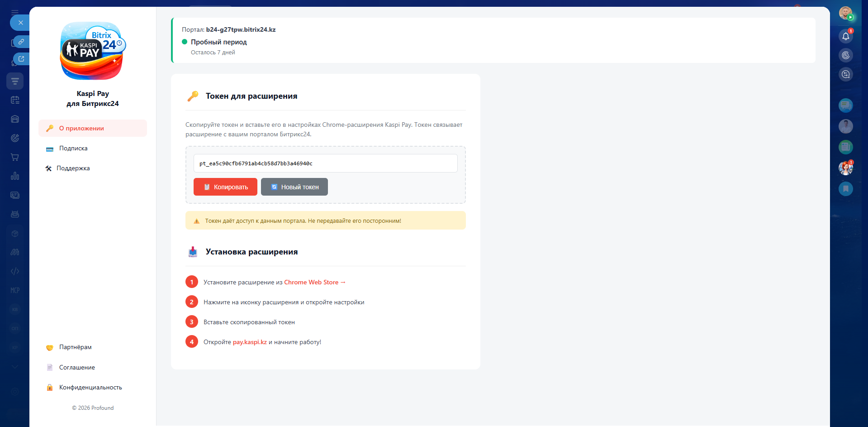Viewport: 868px width, 427px height.
Task: Open the shopping cart icon in Bitrix sidebar
Action: click(x=15, y=157)
